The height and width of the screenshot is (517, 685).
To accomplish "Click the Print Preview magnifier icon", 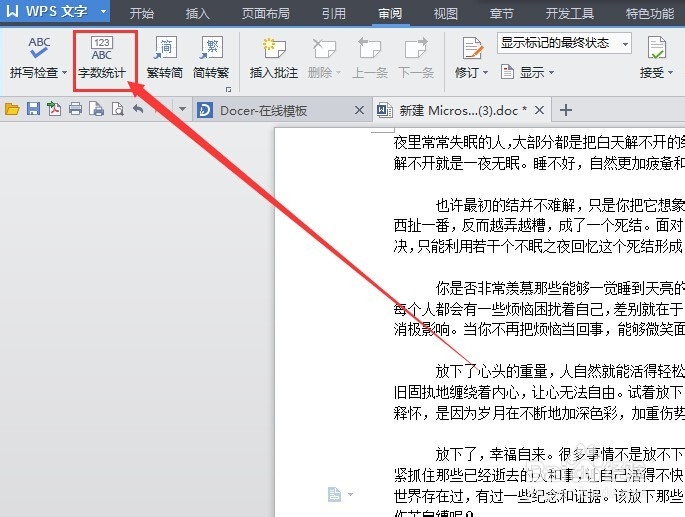I will point(118,109).
